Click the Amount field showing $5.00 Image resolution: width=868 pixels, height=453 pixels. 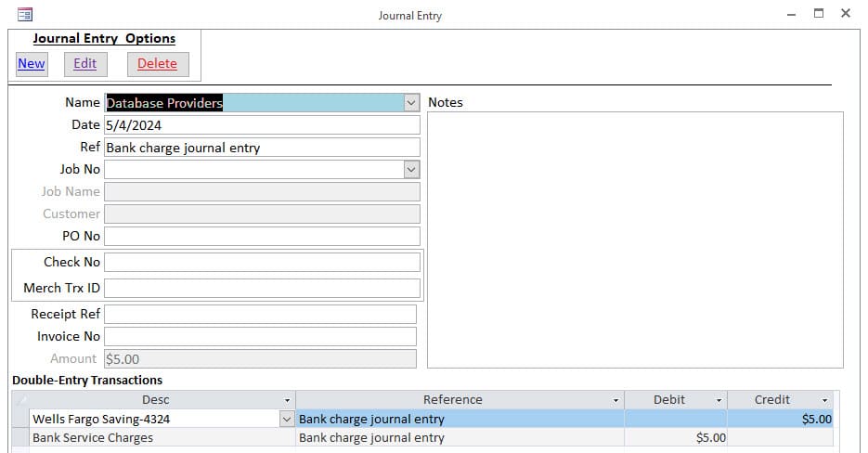[260, 359]
